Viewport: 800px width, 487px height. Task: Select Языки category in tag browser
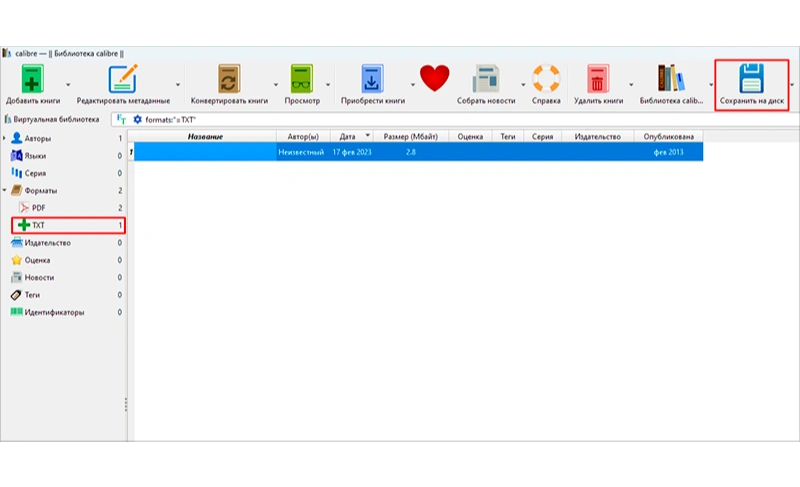pos(35,156)
